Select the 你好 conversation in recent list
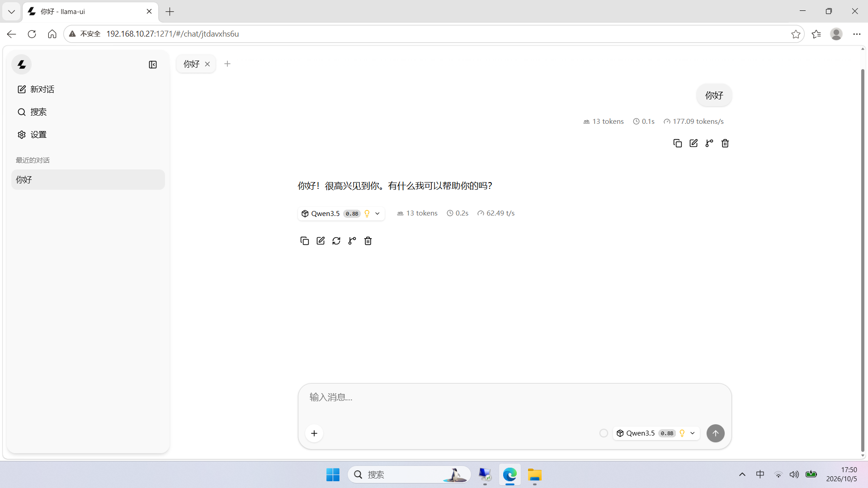The width and height of the screenshot is (868, 488). click(x=88, y=180)
